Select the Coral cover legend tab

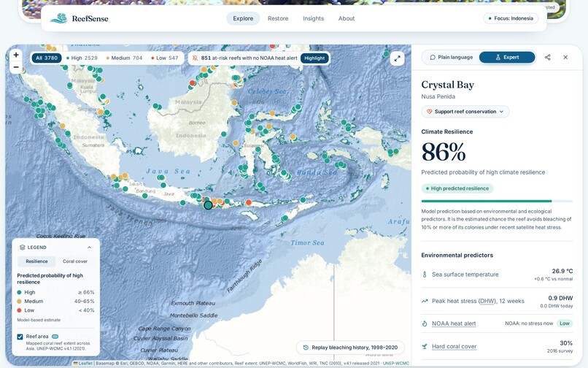click(75, 261)
